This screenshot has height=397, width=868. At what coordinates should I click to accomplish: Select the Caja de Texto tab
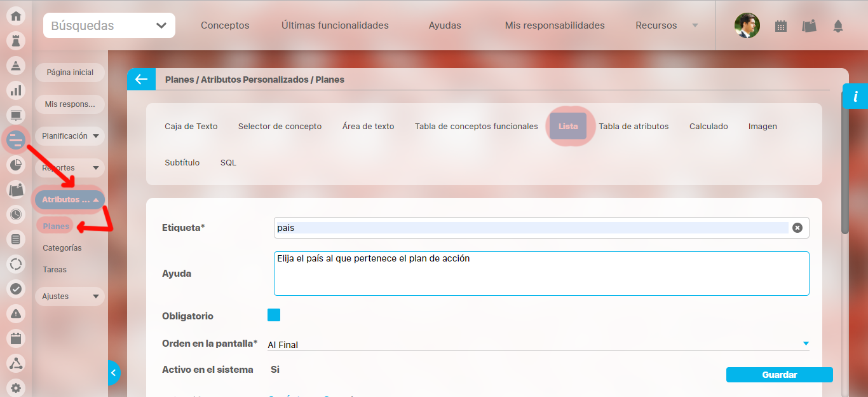[x=191, y=127]
